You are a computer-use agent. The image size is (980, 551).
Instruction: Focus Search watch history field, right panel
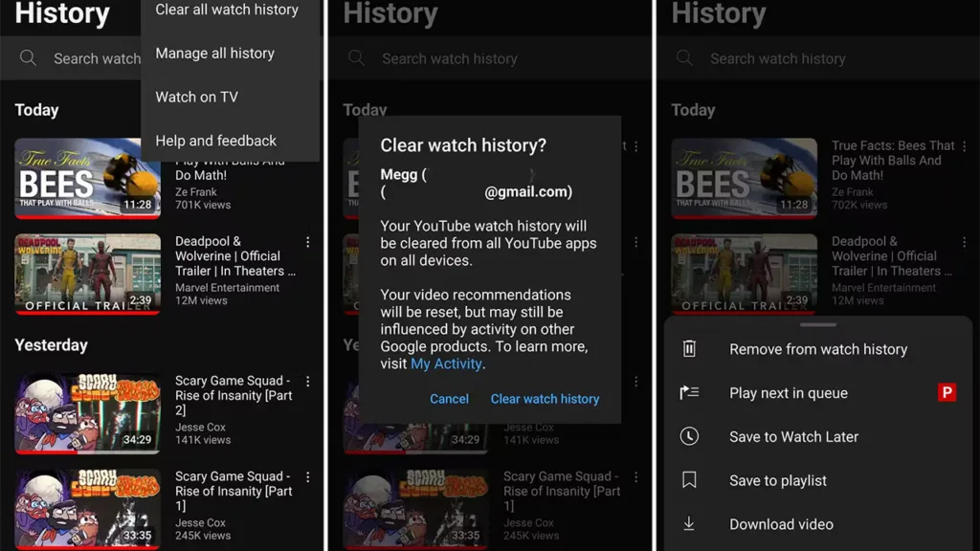point(818,58)
